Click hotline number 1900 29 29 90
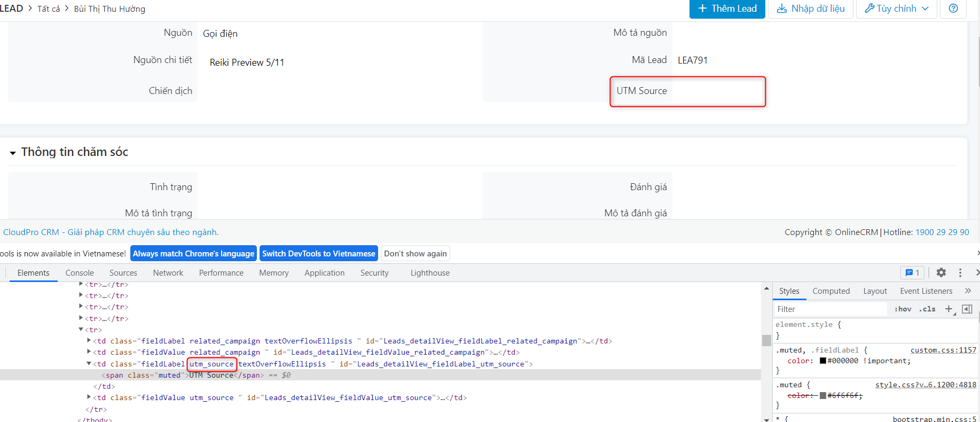The height and width of the screenshot is (422, 980). click(942, 232)
